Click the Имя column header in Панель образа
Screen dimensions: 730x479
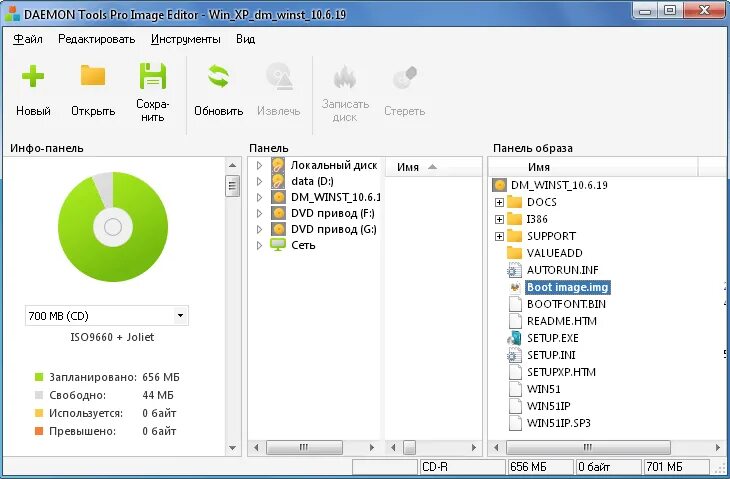coord(593,167)
